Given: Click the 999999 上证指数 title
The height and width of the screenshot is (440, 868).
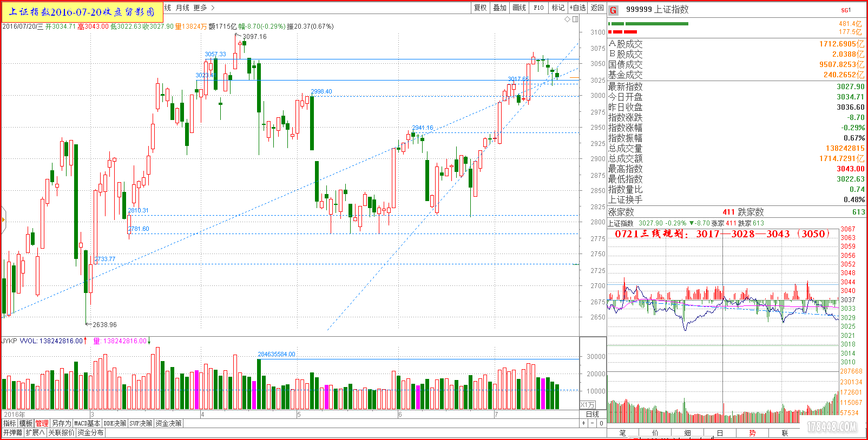Looking at the screenshot, I should click(657, 10).
